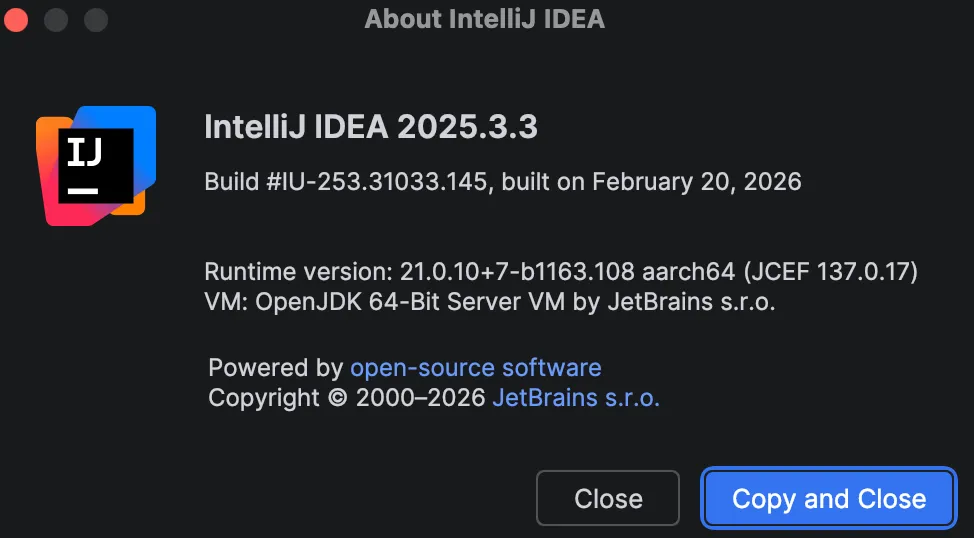
Task: Click the VM: label text
Action: click(x=226, y=301)
